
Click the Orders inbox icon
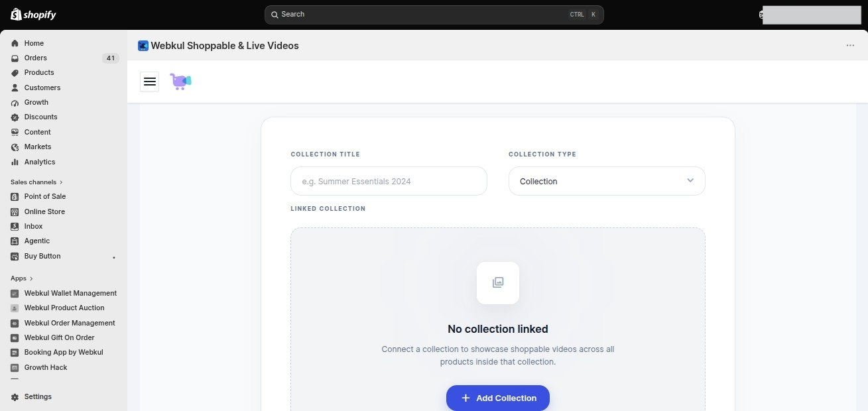pos(15,58)
